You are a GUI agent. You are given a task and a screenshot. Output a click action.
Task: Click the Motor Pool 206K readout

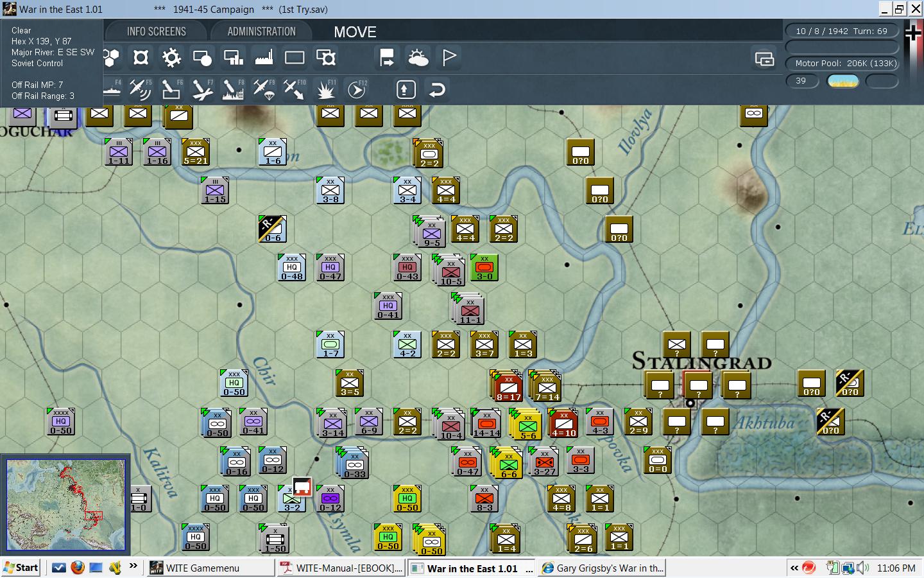tap(842, 63)
